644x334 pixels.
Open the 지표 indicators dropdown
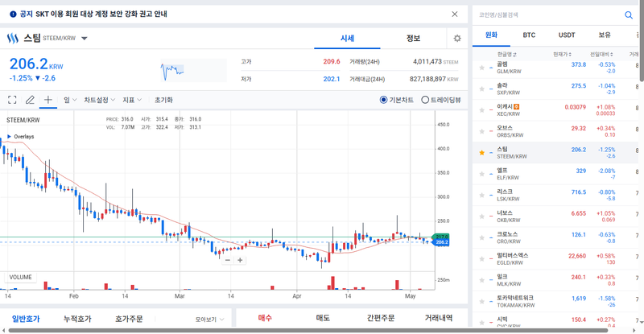132,100
